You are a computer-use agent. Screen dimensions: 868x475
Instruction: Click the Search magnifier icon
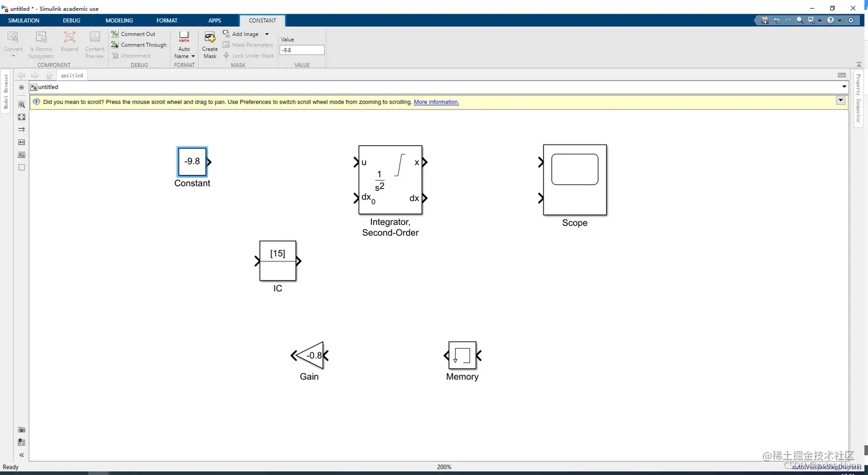pos(800,20)
